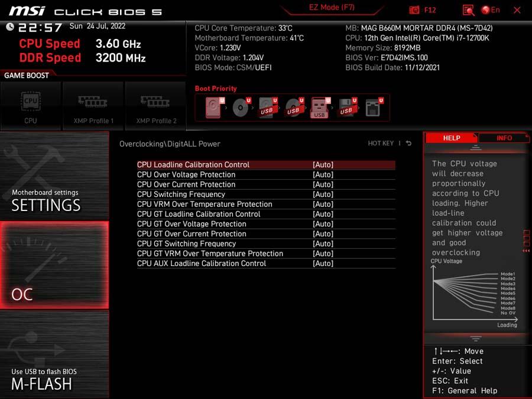Open CPU GT Over Voltage Protection dropdown
The width and height of the screenshot is (532, 399).
[x=266, y=224]
